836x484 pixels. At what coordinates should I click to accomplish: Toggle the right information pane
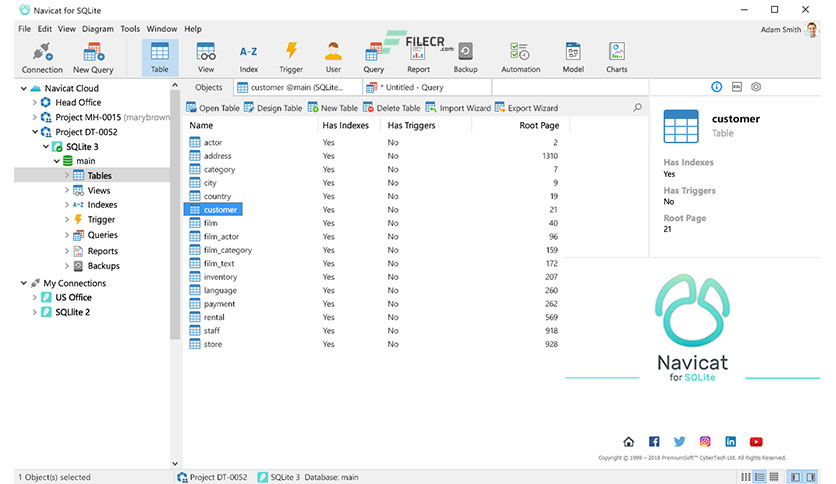pos(810,477)
